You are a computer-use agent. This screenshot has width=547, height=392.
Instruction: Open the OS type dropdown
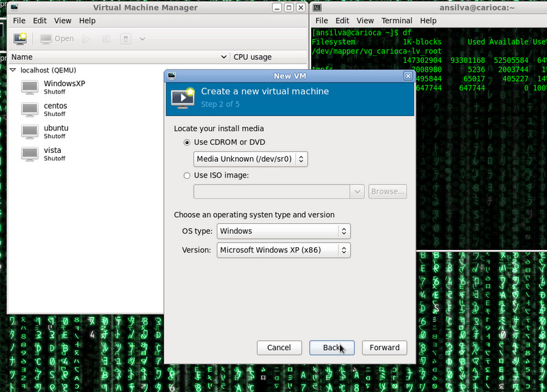(x=283, y=232)
